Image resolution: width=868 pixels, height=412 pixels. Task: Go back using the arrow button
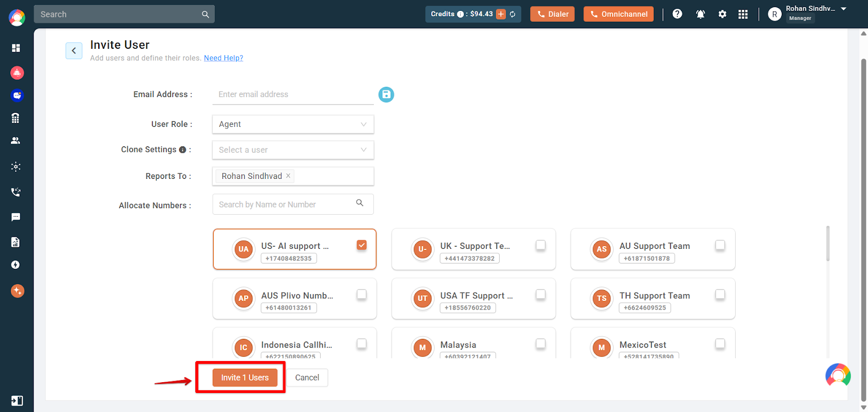(x=74, y=50)
